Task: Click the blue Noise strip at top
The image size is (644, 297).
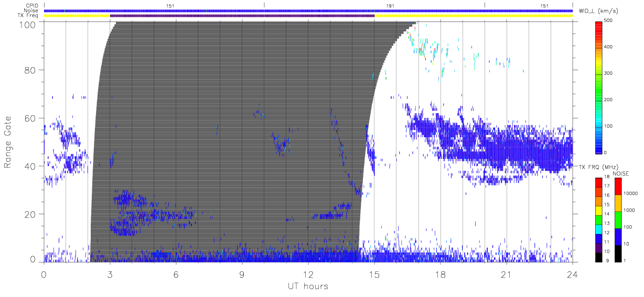Action: tap(308, 10)
